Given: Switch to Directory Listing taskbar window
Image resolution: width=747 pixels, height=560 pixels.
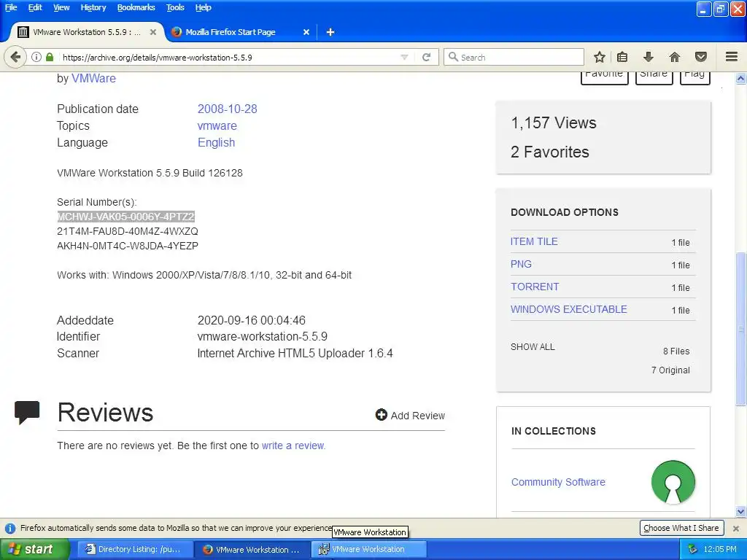Looking at the screenshot, I should click(x=135, y=549).
